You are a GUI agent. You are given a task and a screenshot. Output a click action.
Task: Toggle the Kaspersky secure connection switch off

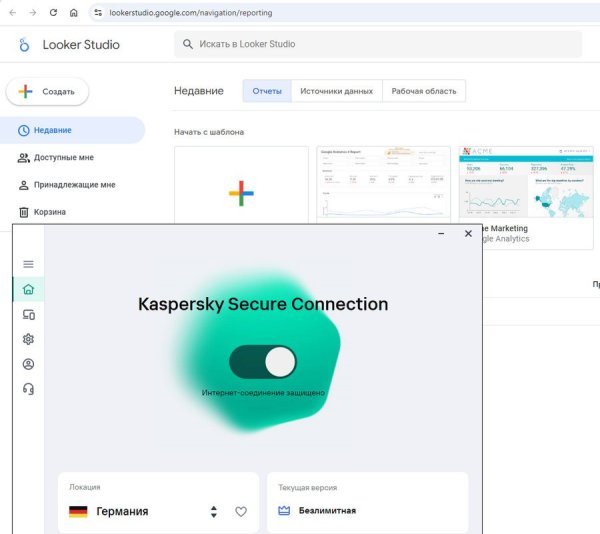pyautogui.click(x=263, y=361)
